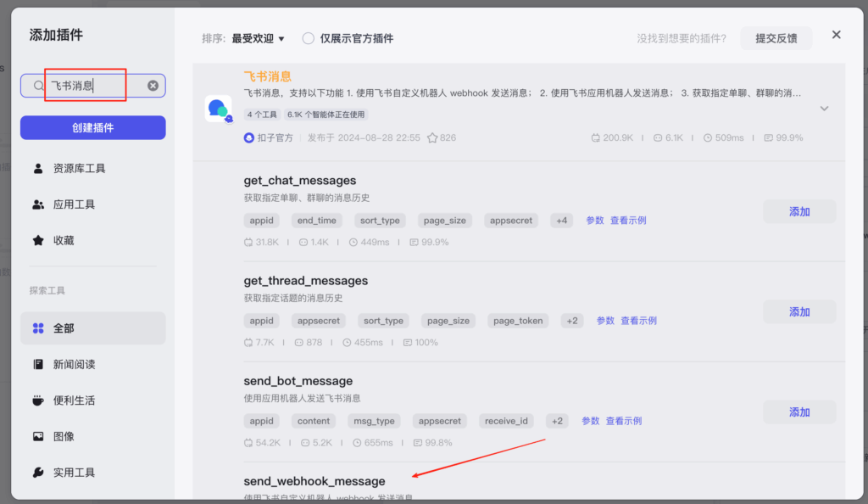Open 资源库工具 in sidebar
The height and width of the screenshot is (504, 868).
pyautogui.click(x=93, y=168)
